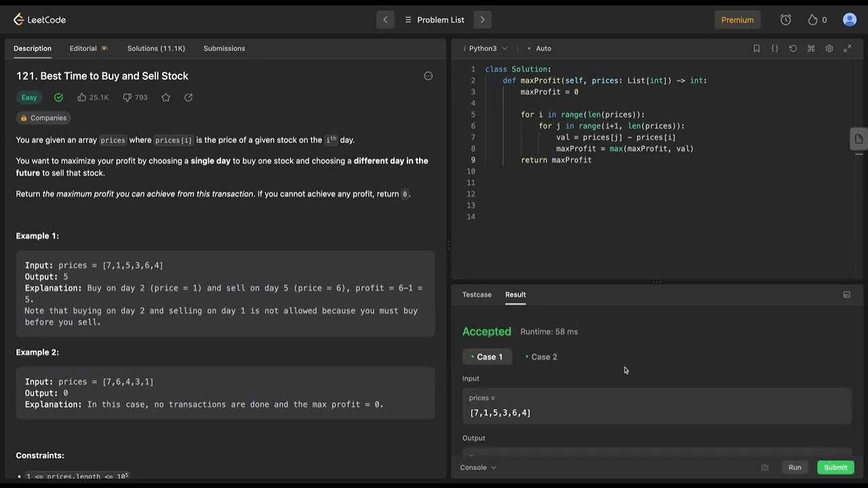
Task: Select the Case 2 test result
Action: [x=541, y=357]
